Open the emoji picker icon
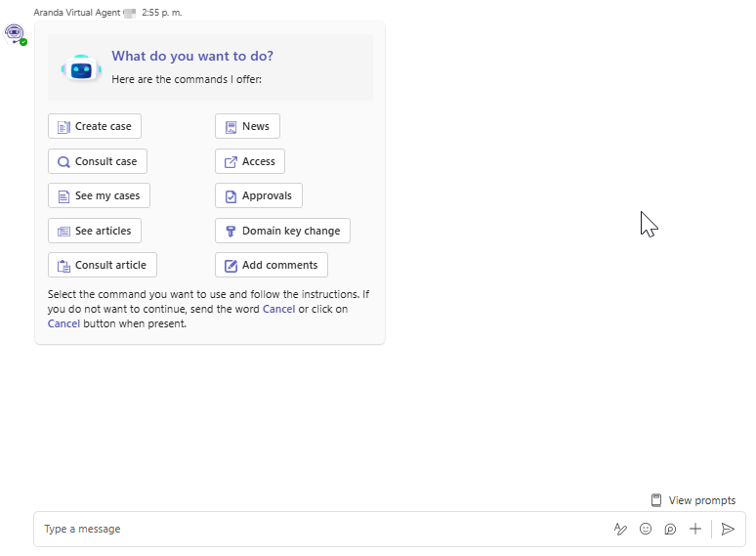 coord(646,529)
